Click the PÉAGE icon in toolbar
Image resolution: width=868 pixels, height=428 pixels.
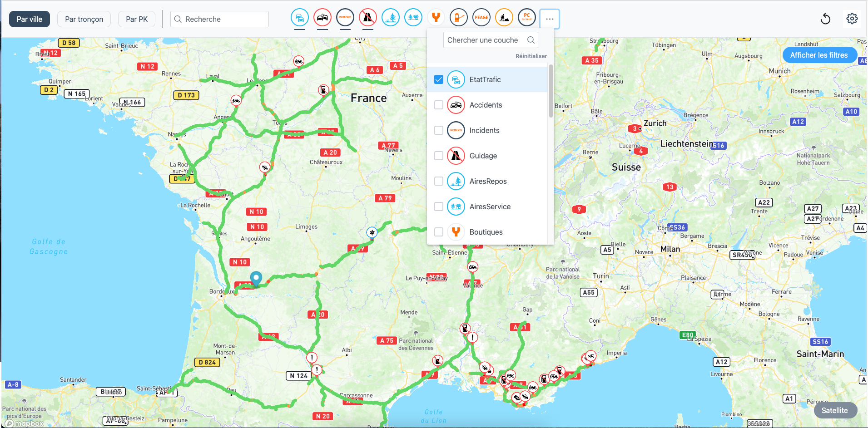point(481,18)
